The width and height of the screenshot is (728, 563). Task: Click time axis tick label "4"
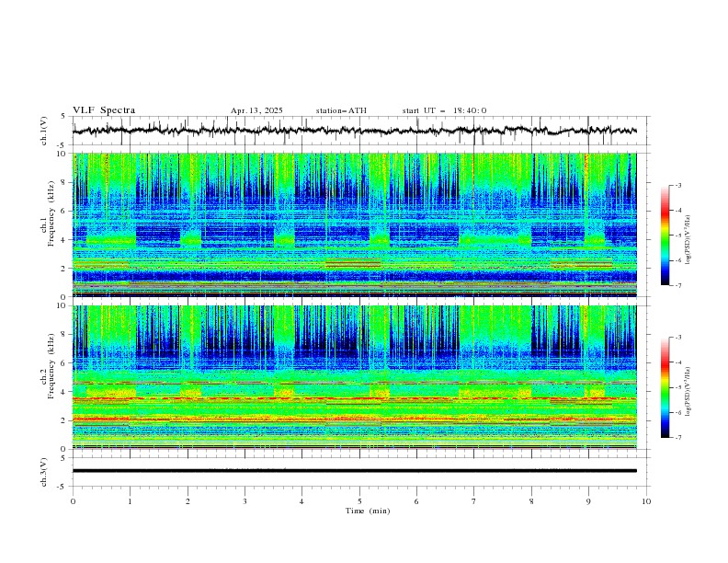[301, 501]
